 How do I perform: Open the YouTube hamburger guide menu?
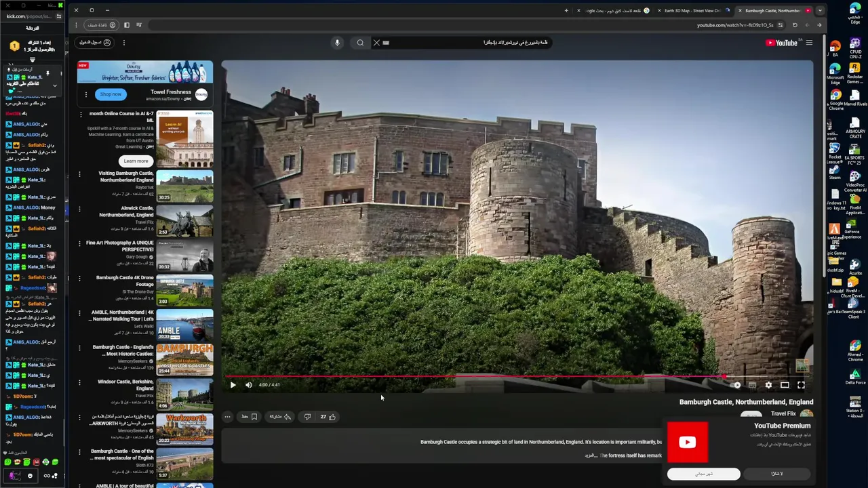coord(809,43)
